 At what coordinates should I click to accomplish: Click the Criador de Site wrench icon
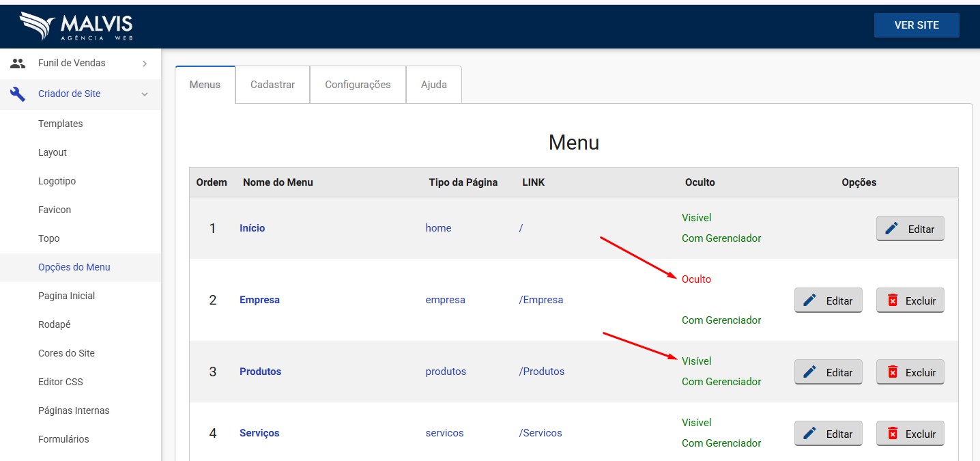18,94
